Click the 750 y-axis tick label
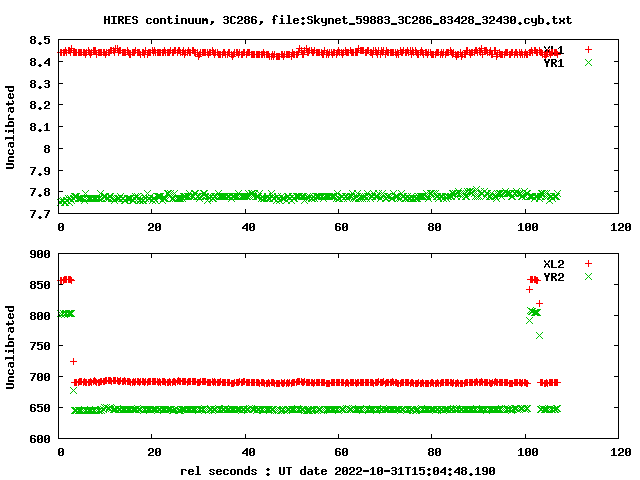This screenshot has width=640, height=480. coord(40,347)
